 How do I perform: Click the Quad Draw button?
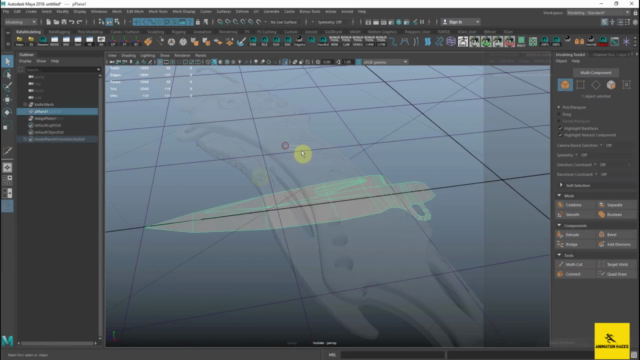616,274
